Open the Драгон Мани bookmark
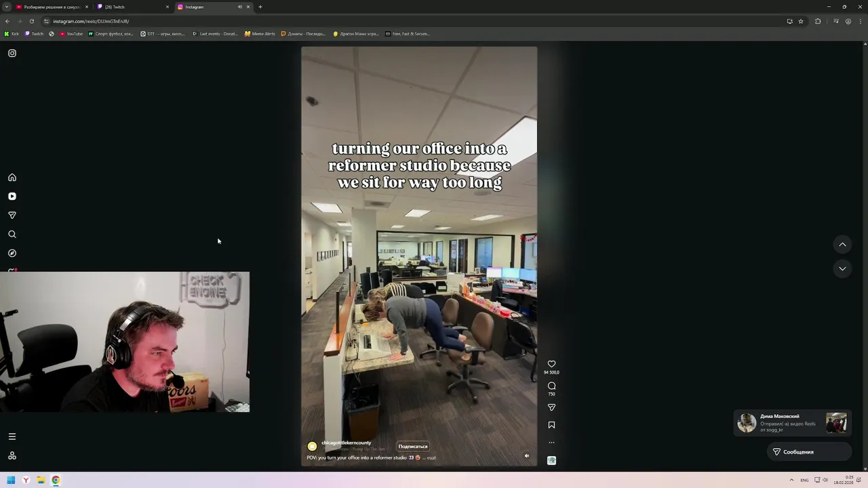The image size is (868, 488). [x=356, y=34]
